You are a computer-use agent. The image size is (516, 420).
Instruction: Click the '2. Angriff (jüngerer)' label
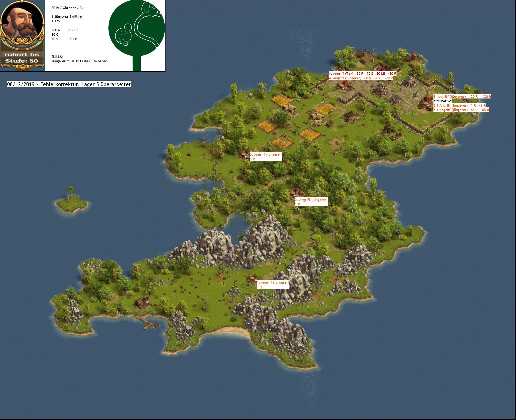311,200
